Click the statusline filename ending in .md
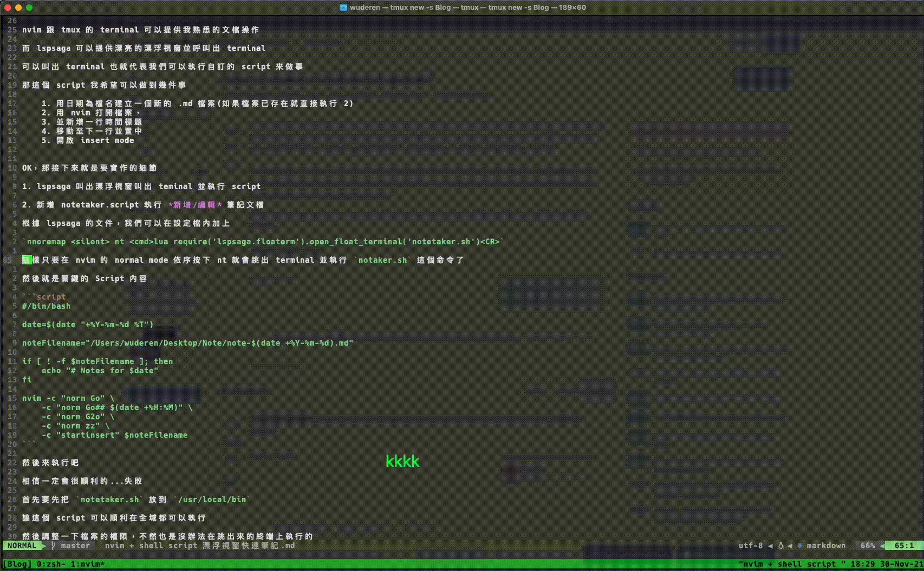The height and width of the screenshot is (571, 924). (x=200, y=546)
